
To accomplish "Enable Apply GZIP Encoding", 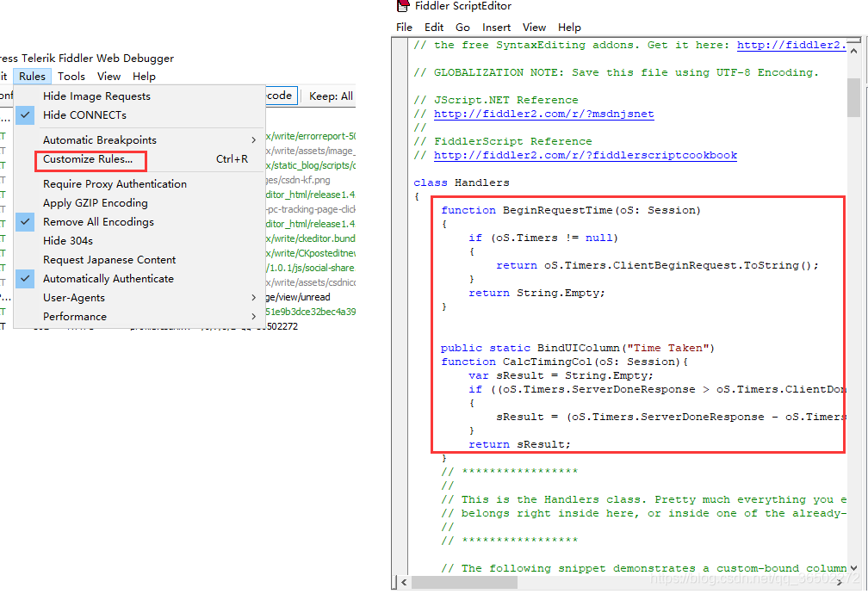I will (139, 203).
